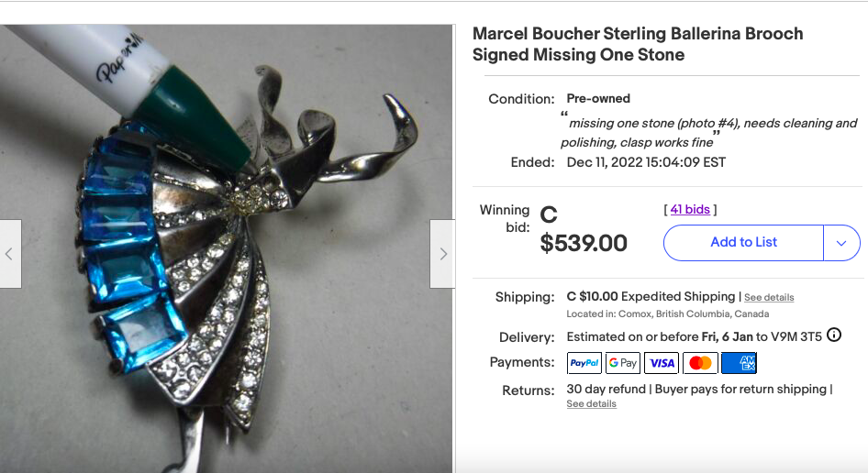Click the delivery estimate info icon
The image size is (868, 473).
834,335
